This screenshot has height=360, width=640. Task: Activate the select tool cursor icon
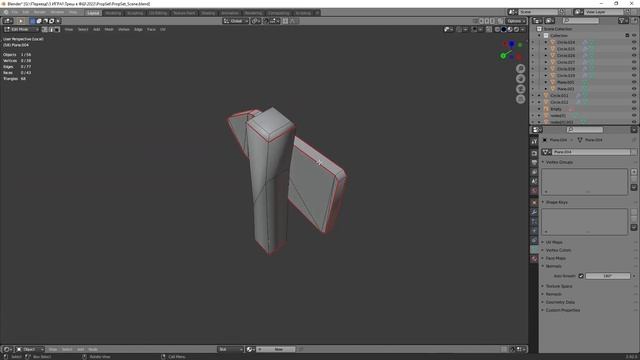pyautogui.click(x=20, y=21)
